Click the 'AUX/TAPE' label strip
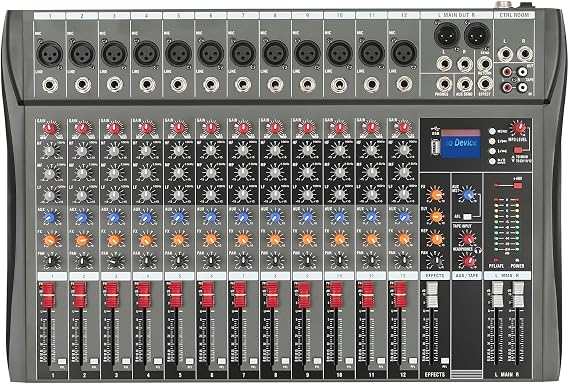The image size is (569, 384). coord(467,276)
